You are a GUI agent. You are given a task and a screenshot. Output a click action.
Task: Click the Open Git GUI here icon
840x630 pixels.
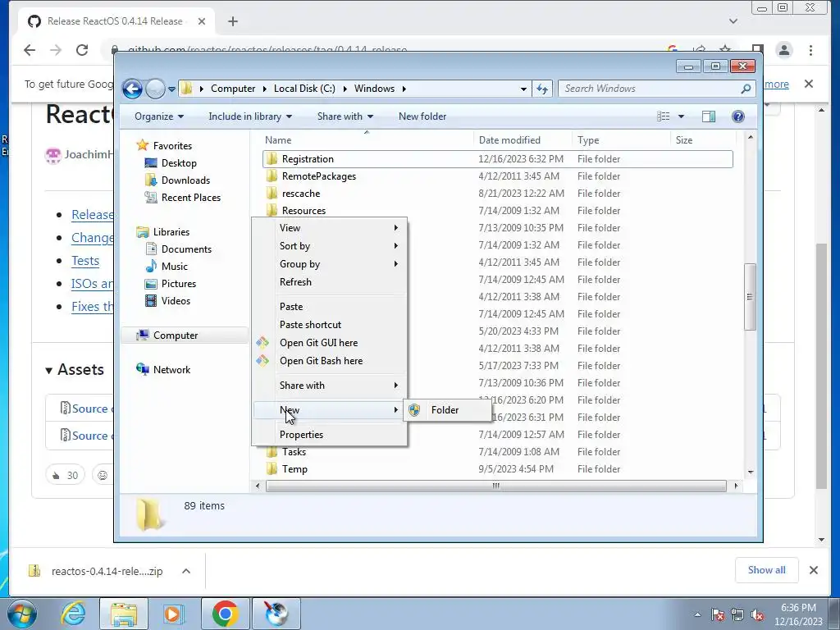(262, 343)
